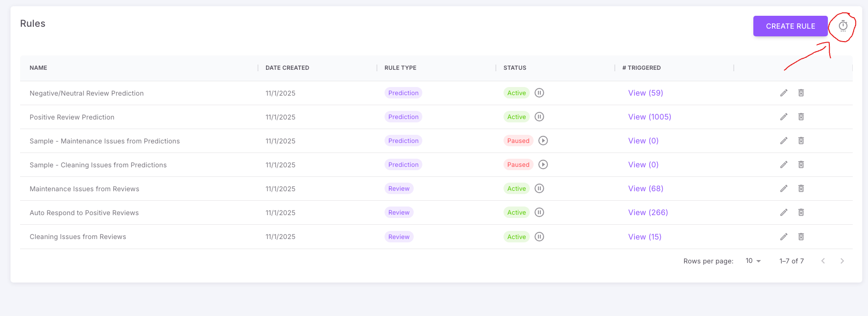Open View (1005) triggered link

[x=650, y=117]
